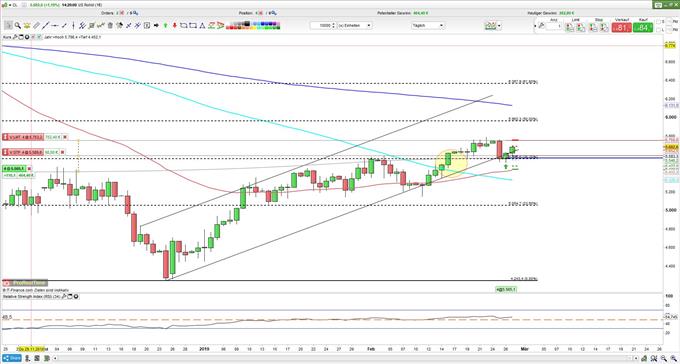Click the RSI indicator settings wrench

pyautogui.click(x=64, y=297)
